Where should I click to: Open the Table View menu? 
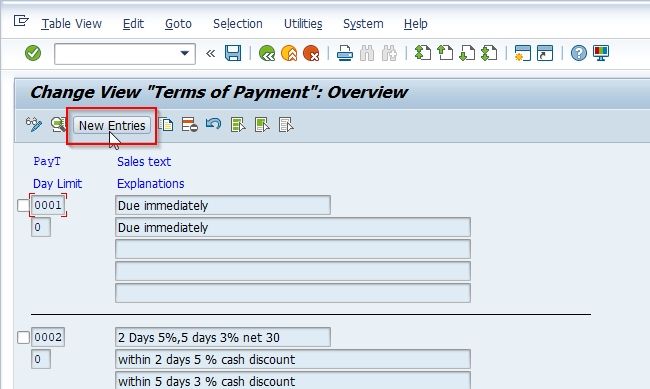click(71, 24)
